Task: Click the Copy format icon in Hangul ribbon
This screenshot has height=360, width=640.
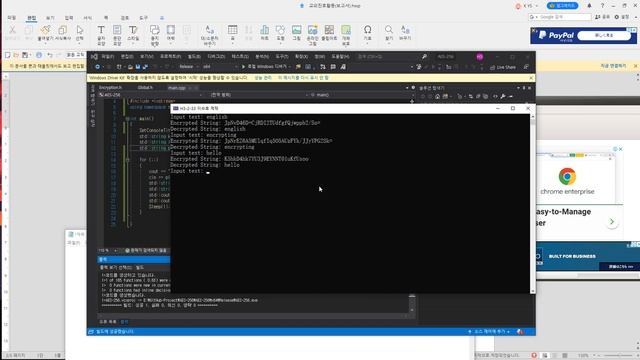Action: [x=62, y=30]
